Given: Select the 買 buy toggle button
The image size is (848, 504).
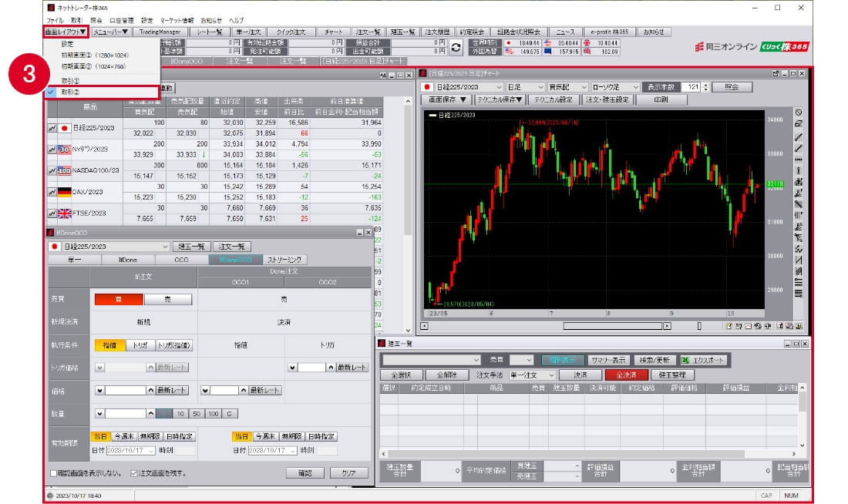Looking at the screenshot, I should click(x=119, y=299).
